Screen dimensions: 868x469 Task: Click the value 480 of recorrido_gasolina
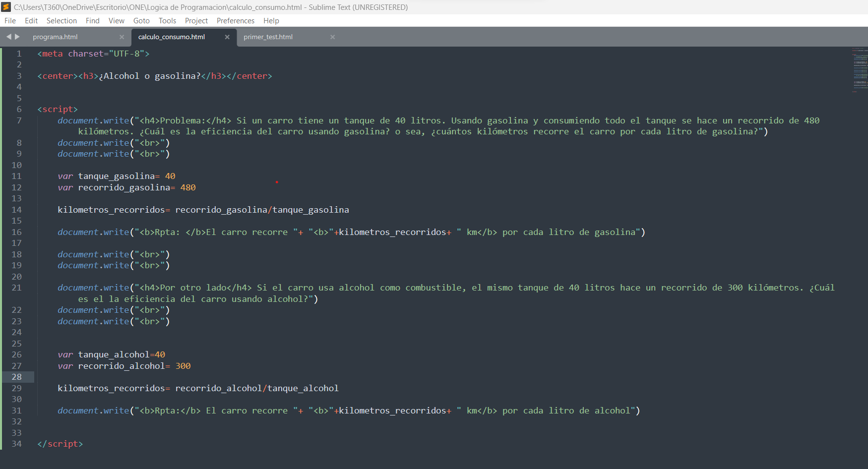pyautogui.click(x=188, y=187)
